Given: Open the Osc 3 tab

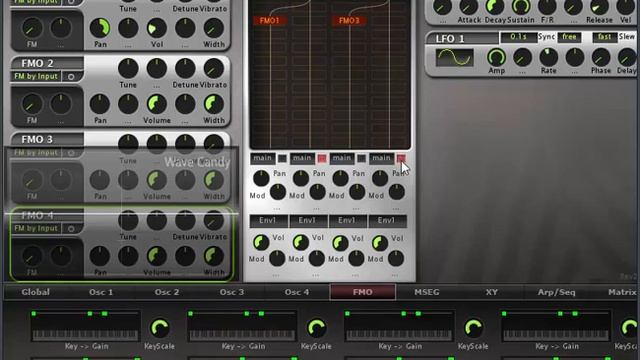Looking at the screenshot, I should pos(232,292).
